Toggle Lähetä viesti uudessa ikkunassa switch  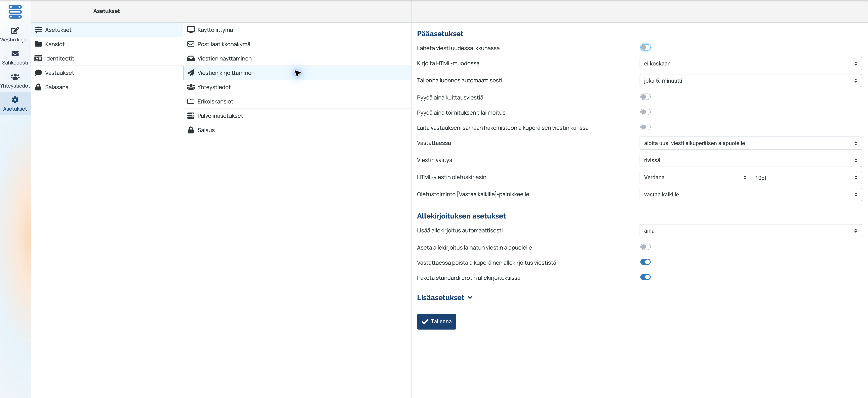pos(645,48)
